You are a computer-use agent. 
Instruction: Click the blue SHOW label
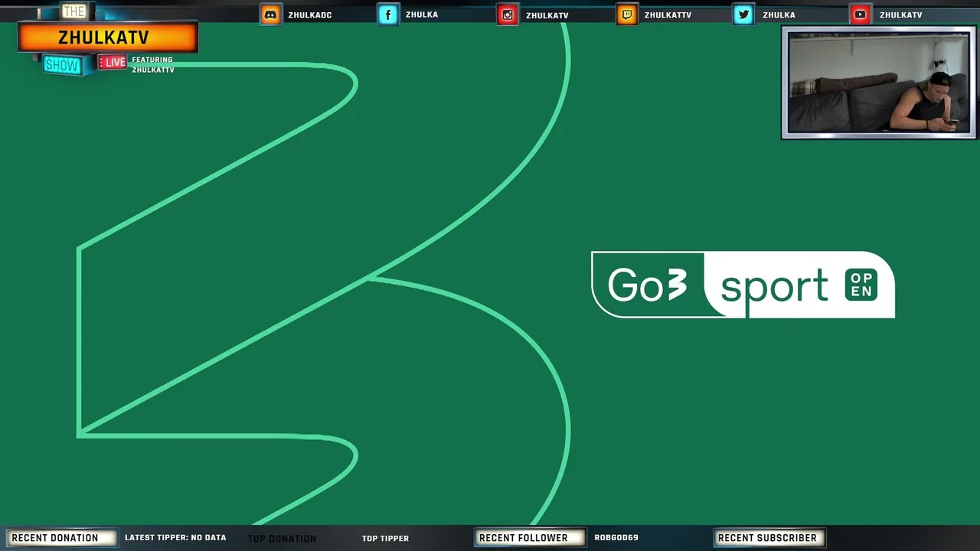click(x=62, y=65)
